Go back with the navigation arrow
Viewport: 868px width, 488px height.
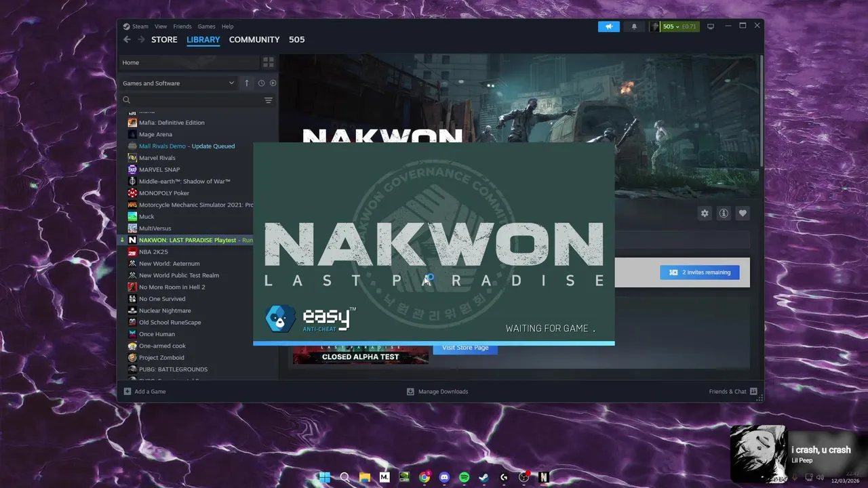click(x=127, y=39)
